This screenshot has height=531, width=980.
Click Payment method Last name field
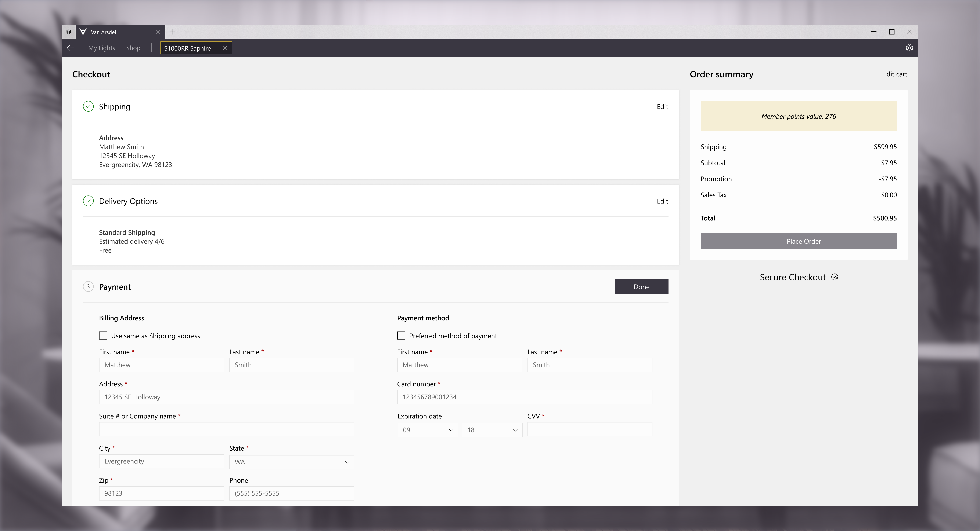pyautogui.click(x=590, y=365)
